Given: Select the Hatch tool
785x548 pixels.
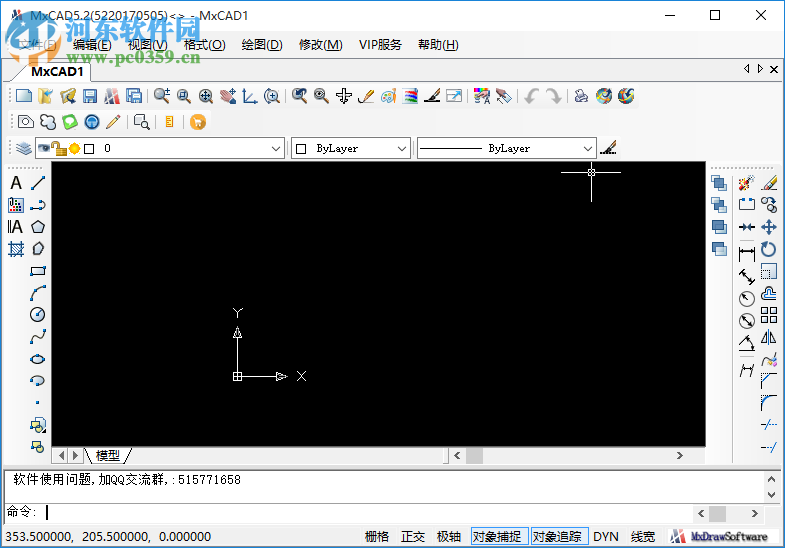Looking at the screenshot, I should pyautogui.click(x=16, y=249).
